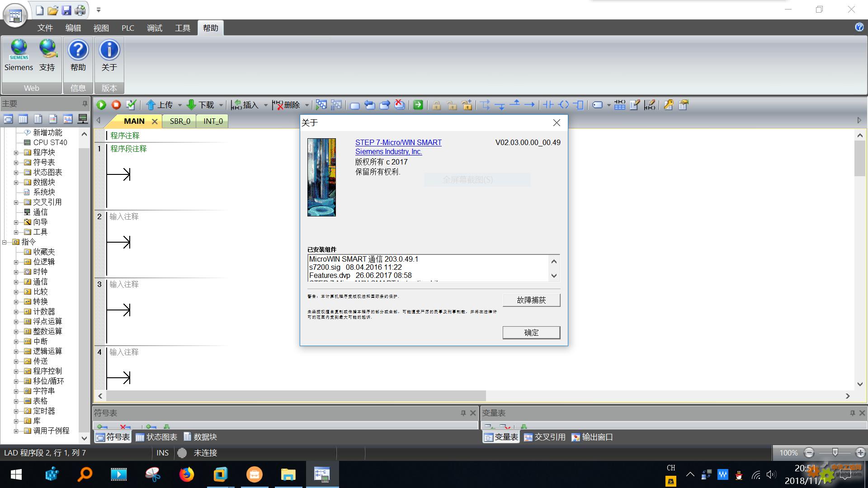Image resolution: width=868 pixels, height=488 pixels.
Task: Open Windows Start menu
Action: click(16, 474)
